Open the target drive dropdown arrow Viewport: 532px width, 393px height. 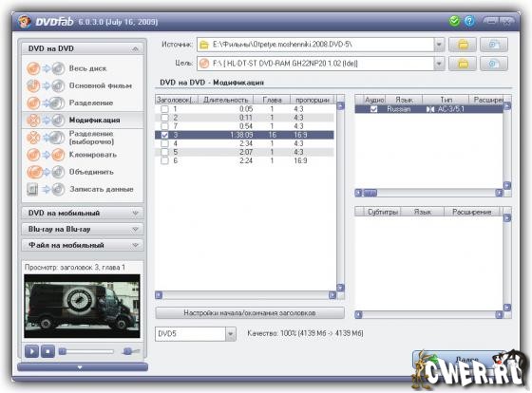coord(439,64)
